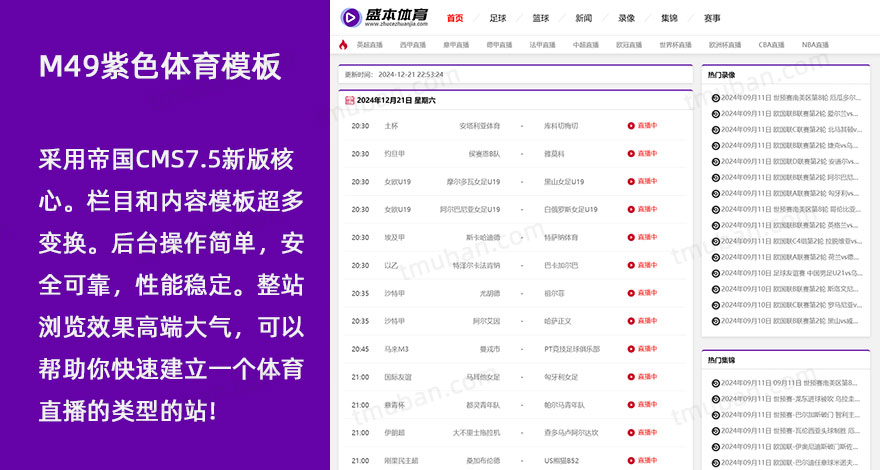Viewport: 880px width, 470px height.
Task: Open the 首页 navigation item
Action: click(x=455, y=19)
